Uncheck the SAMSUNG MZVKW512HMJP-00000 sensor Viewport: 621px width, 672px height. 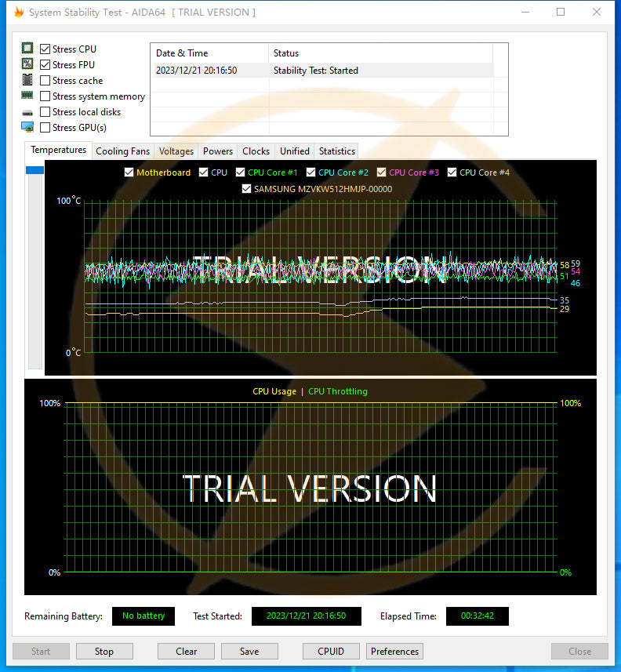pos(247,189)
